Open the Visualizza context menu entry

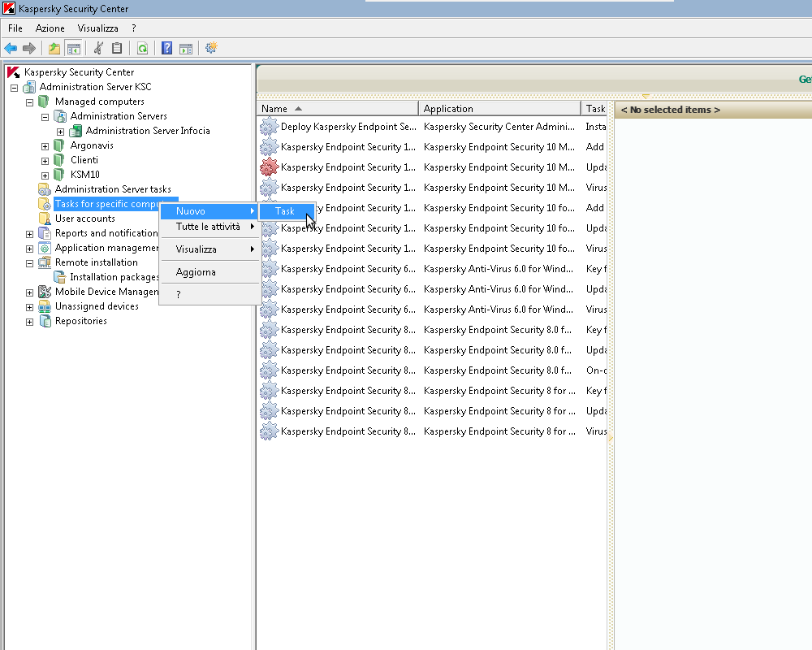coord(209,249)
